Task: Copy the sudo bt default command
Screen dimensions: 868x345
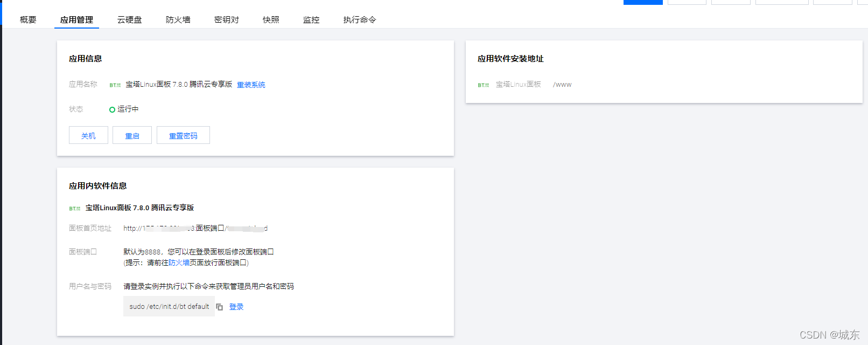Action: point(219,307)
